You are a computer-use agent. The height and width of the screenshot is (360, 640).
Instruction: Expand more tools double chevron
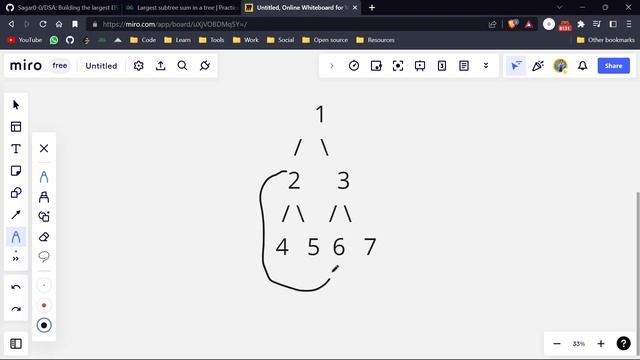(x=16, y=259)
